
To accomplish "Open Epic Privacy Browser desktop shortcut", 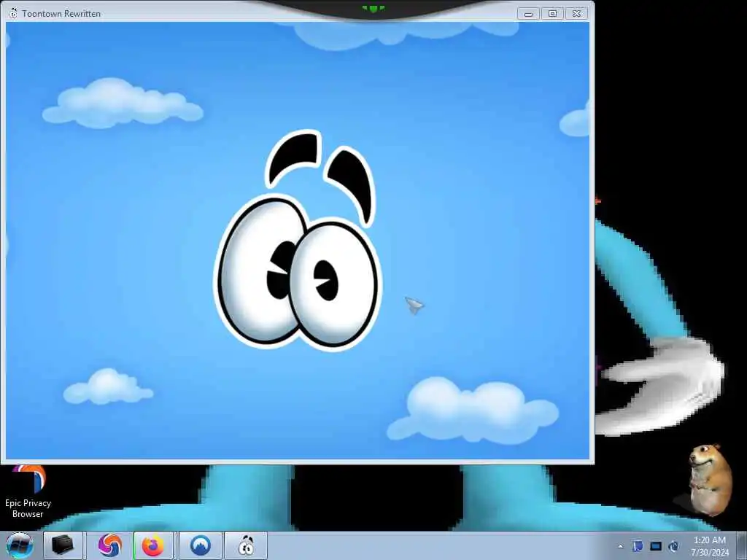I will click(28, 493).
